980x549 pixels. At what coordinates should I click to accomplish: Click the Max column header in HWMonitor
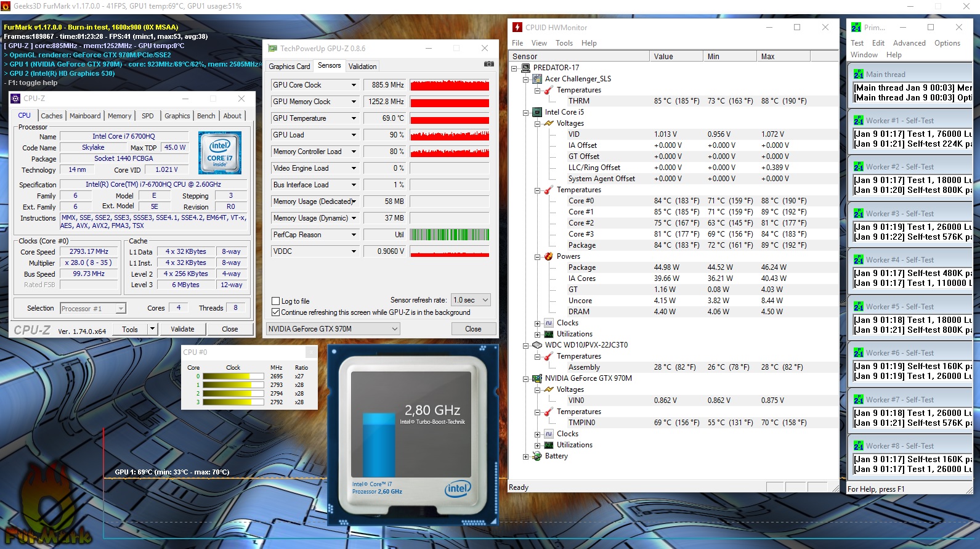coord(783,56)
